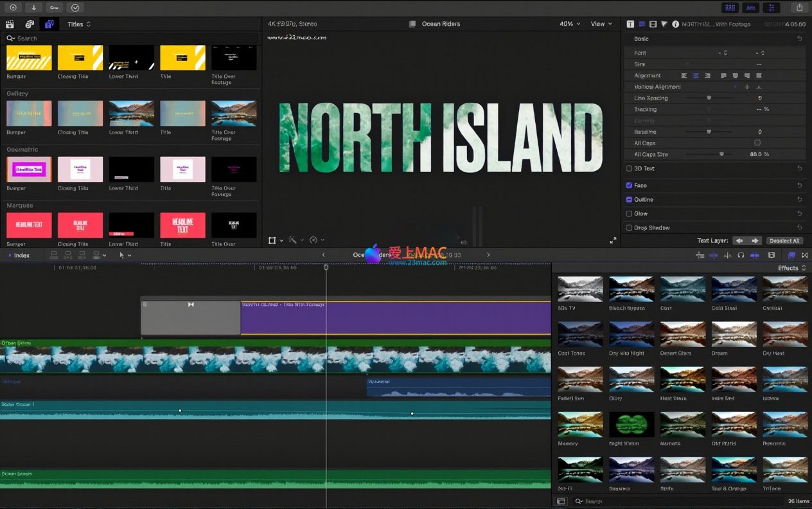The image size is (812, 509).
Task: Open the Transitions browser icon
Action: point(804,255)
